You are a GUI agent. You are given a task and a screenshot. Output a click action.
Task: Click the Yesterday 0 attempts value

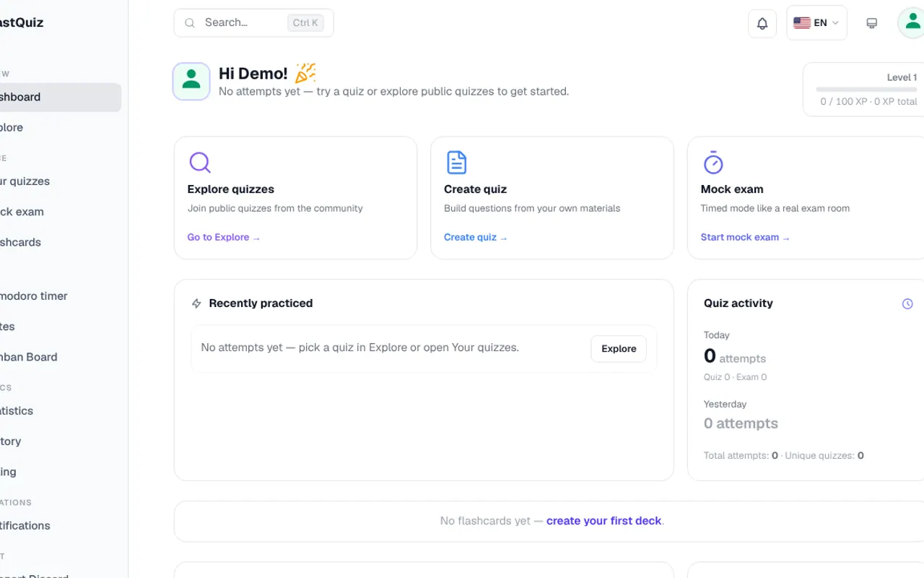741,423
